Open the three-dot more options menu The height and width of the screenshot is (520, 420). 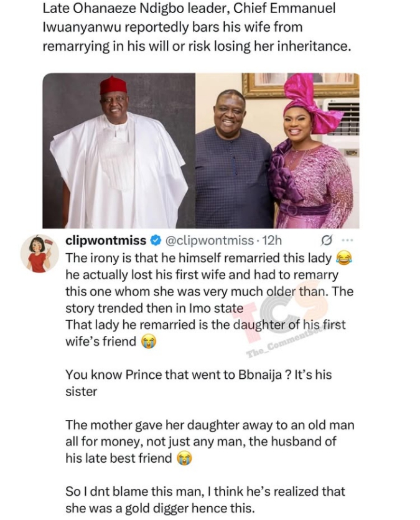[x=347, y=240]
